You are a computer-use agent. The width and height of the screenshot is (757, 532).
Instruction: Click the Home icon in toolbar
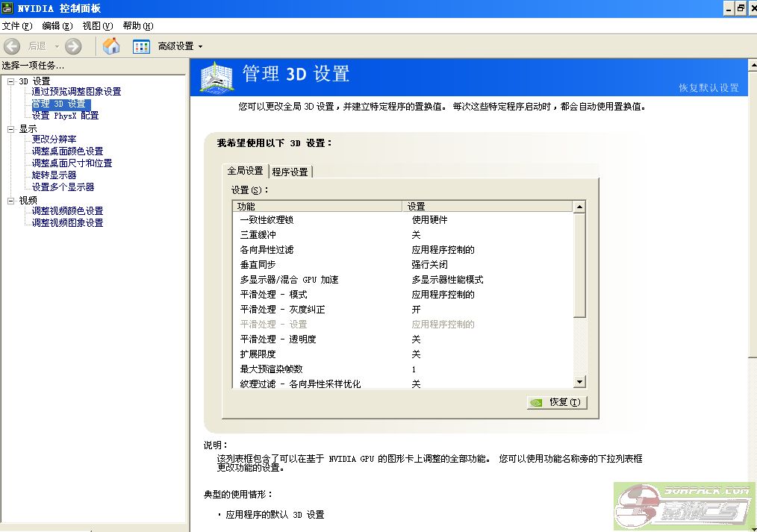point(111,46)
